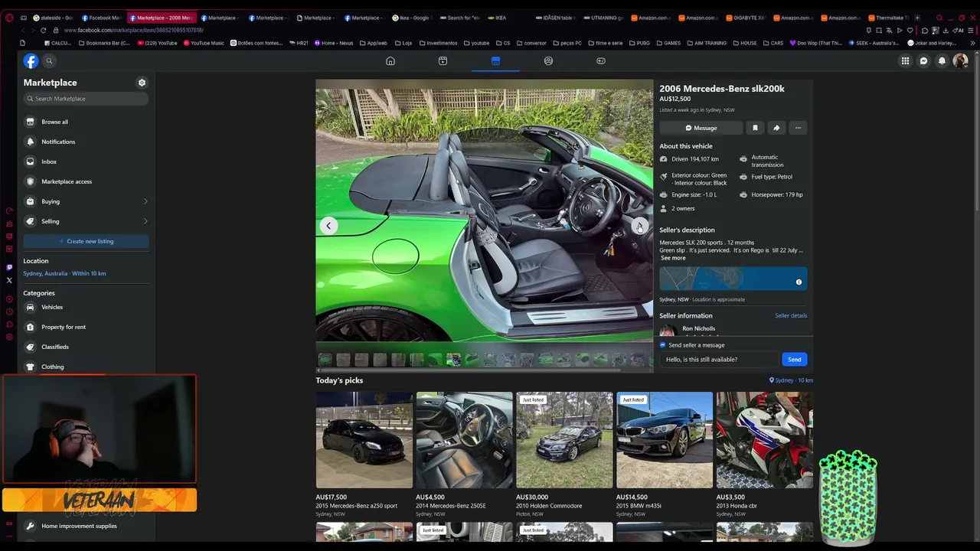Image resolution: width=980 pixels, height=551 pixels.
Task: Switch to the GIGABYTE Amazon browser tab
Action: click(x=745, y=18)
